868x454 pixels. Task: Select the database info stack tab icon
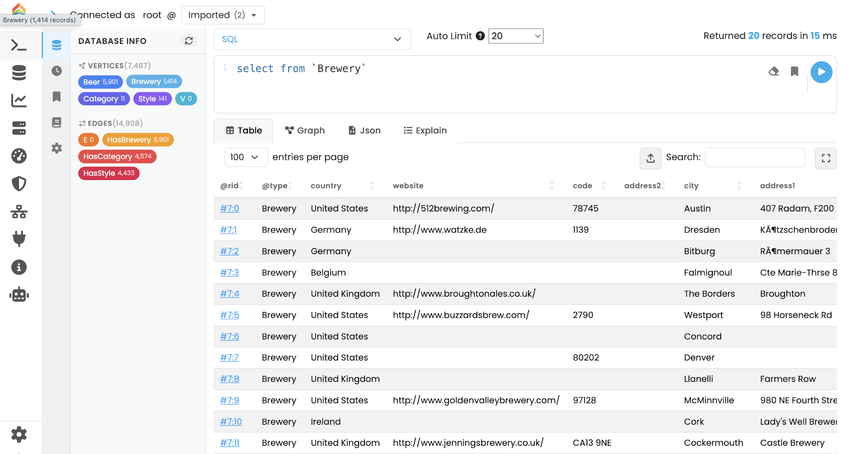[x=56, y=45]
